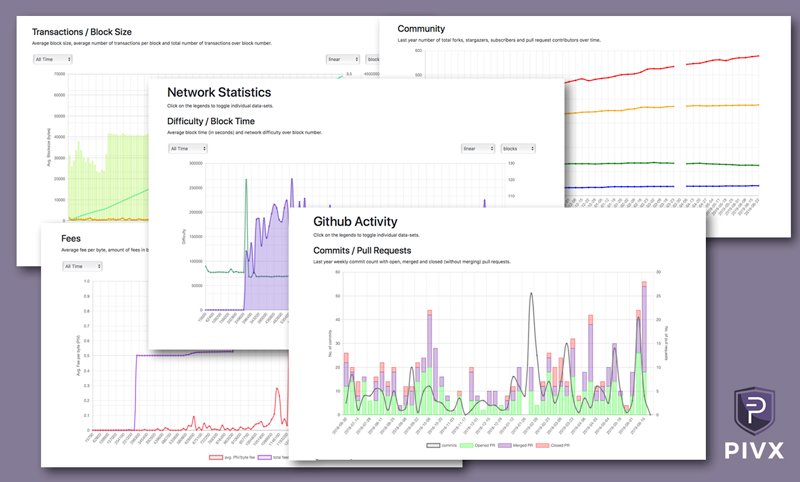Image resolution: width=800 pixels, height=482 pixels.
Task: Open the All Time dropdown under Difficulty / Block Time
Action: pyautogui.click(x=188, y=148)
